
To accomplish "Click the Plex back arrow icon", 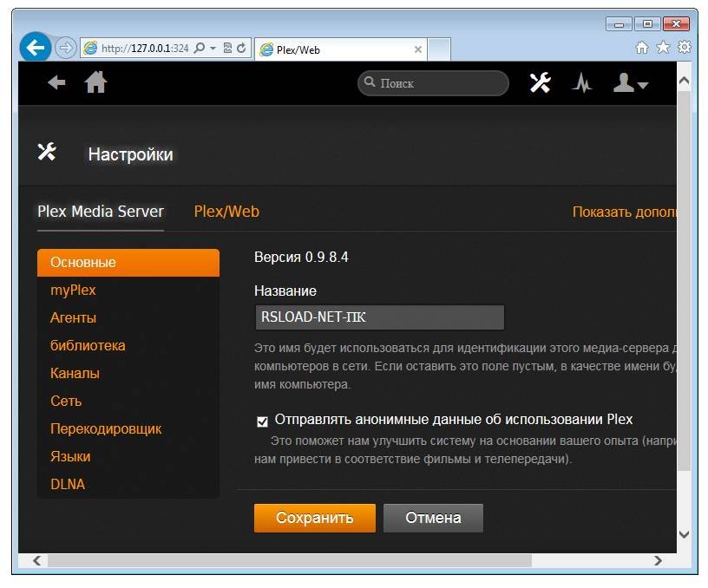I will (x=56, y=82).
